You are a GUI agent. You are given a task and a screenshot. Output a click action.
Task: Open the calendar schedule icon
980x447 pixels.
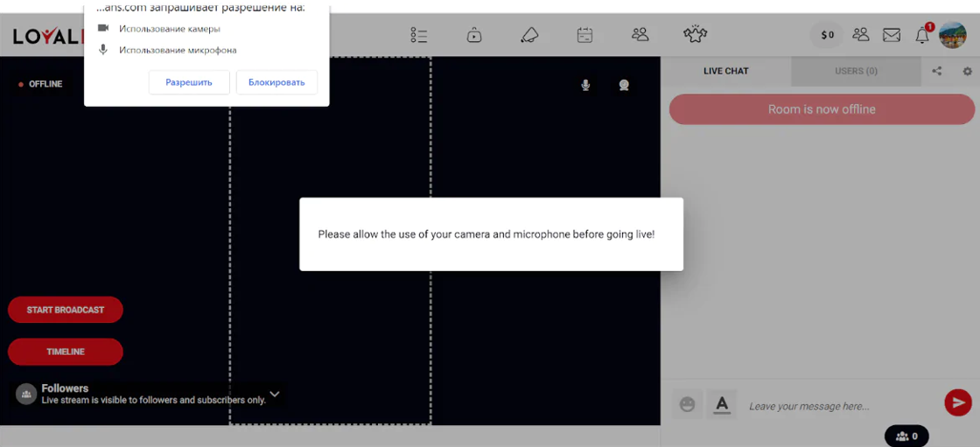[584, 35]
